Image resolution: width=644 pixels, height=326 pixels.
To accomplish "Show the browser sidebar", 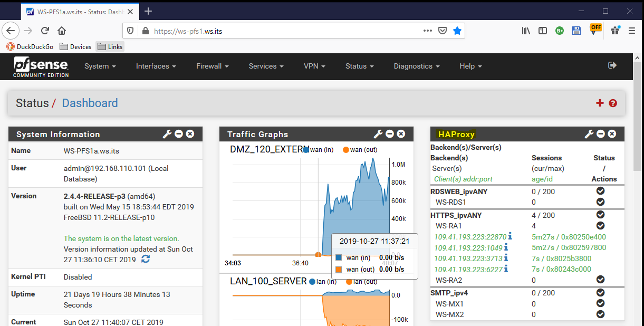I will (x=543, y=31).
